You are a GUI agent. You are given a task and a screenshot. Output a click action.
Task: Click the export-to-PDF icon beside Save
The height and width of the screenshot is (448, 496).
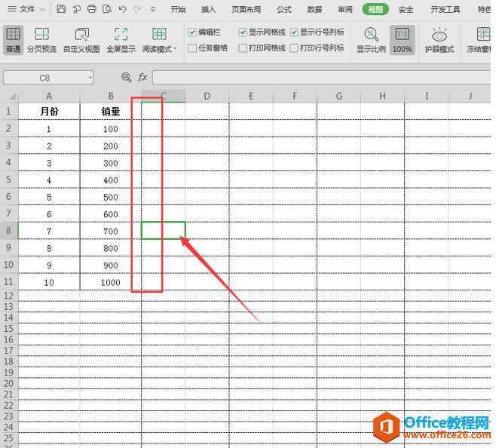[x=76, y=9]
